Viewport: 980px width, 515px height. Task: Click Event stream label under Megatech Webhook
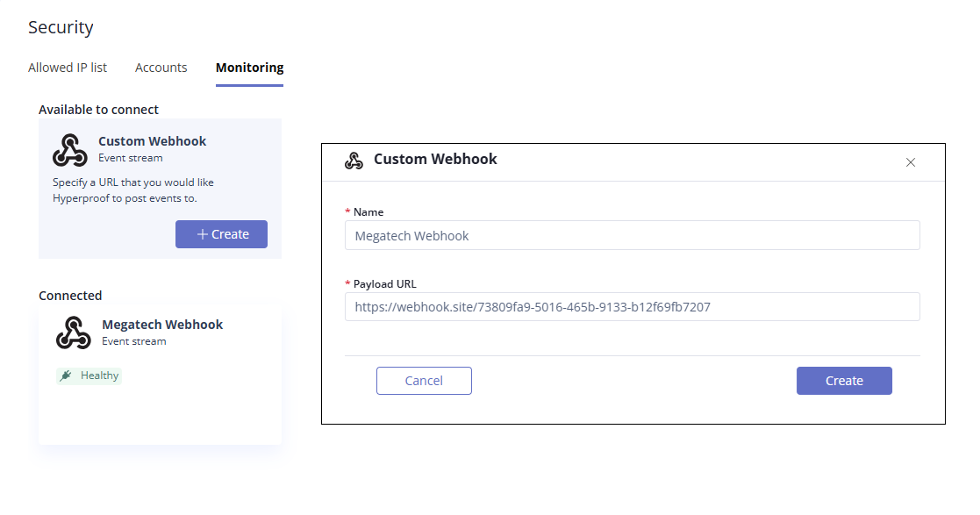[x=133, y=341]
